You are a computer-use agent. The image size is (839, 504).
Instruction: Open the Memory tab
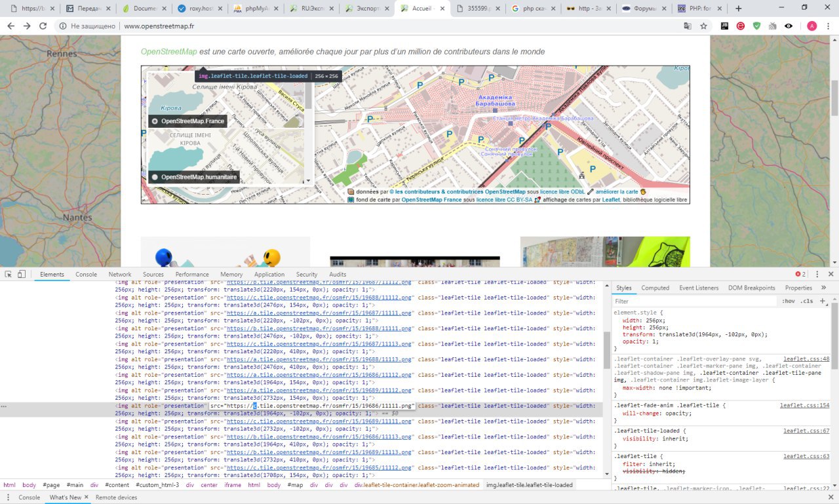tap(231, 275)
